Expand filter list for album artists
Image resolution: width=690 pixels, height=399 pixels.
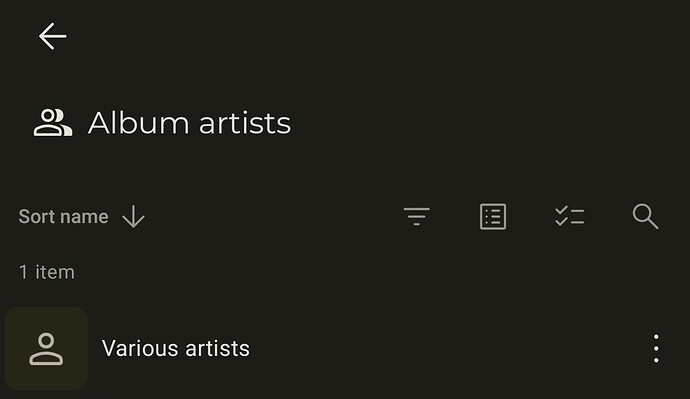[416, 216]
